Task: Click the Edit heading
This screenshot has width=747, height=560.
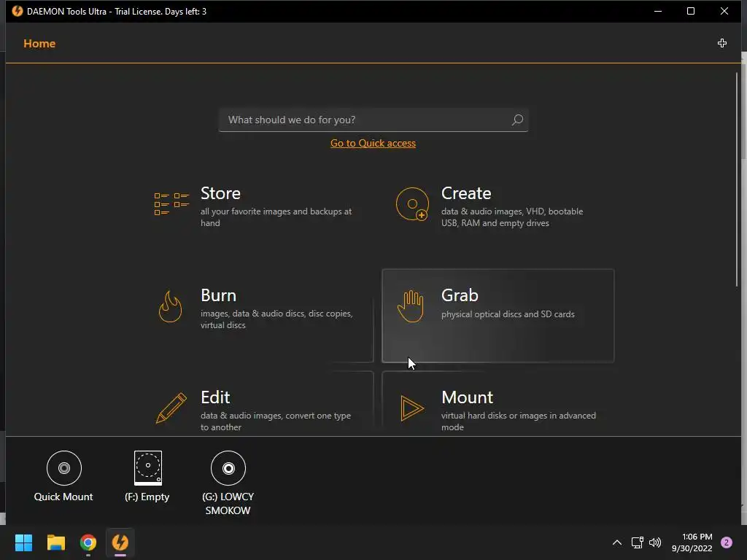Action: pyautogui.click(x=215, y=397)
